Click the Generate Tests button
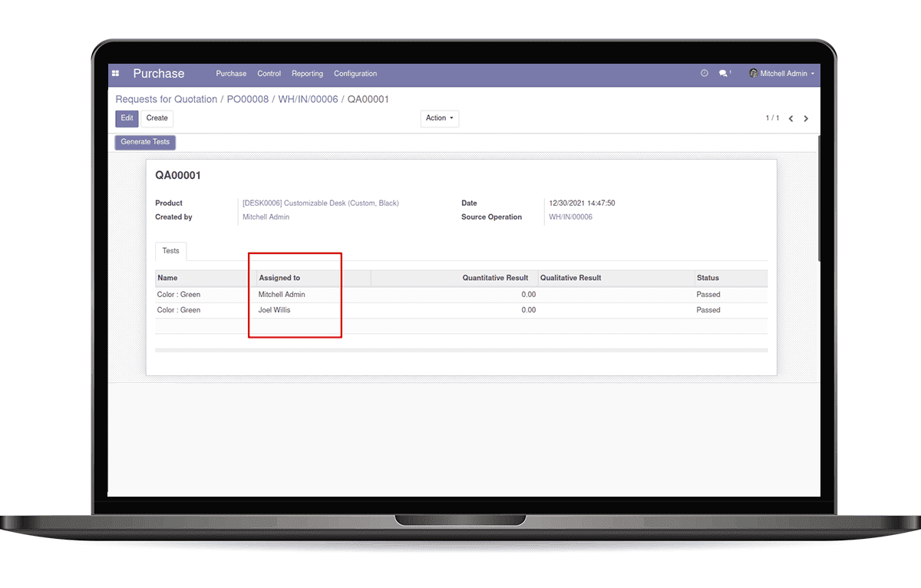The width and height of the screenshot is (921, 588). click(x=145, y=142)
